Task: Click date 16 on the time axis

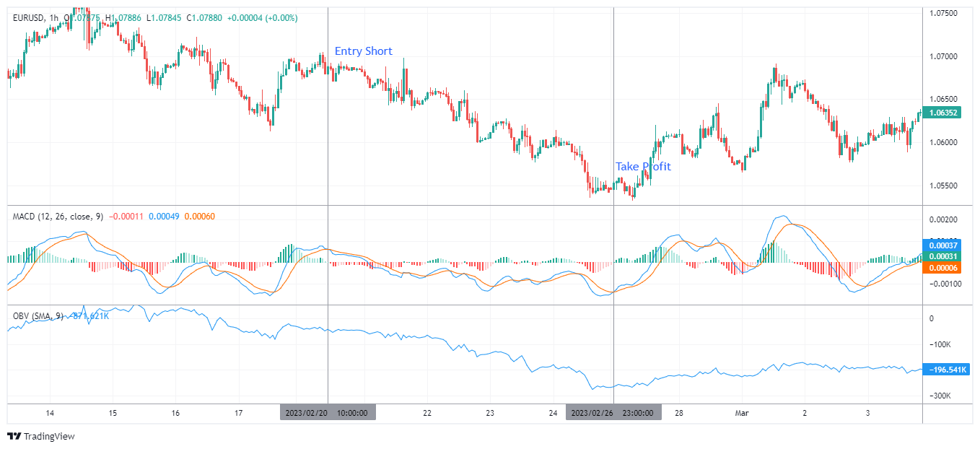Action: click(x=176, y=413)
